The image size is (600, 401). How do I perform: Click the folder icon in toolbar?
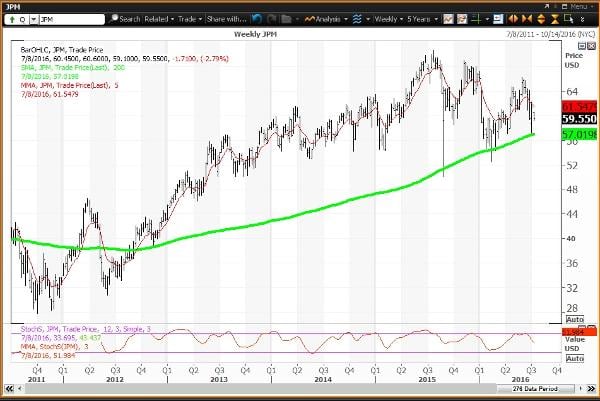tap(286, 19)
